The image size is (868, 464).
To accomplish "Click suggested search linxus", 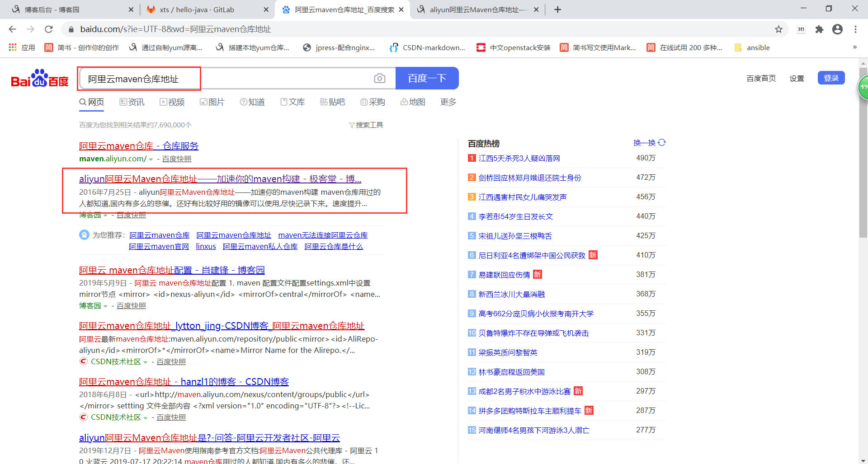I will (206, 247).
